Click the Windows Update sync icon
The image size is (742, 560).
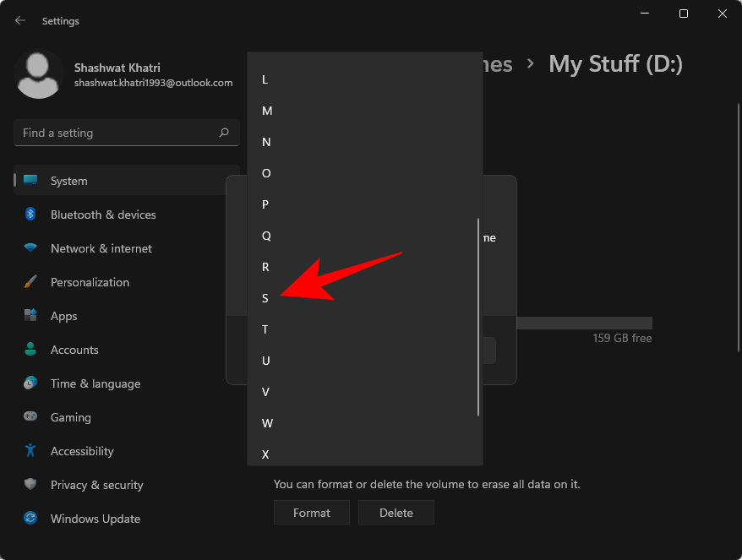pyautogui.click(x=30, y=519)
